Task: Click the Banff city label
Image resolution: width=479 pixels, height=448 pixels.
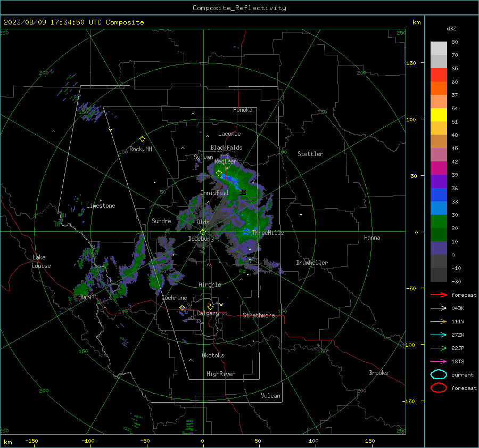Action: pyautogui.click(x=88, y=297)
